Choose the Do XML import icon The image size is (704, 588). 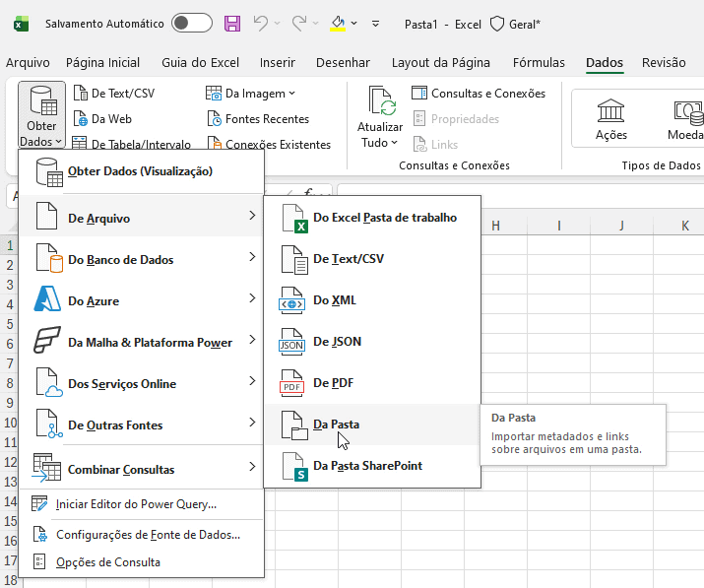coord(293,300)
